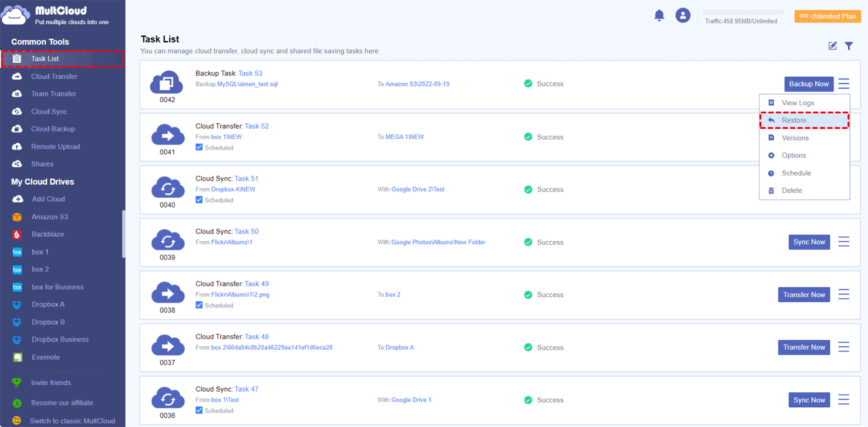Open the Task 47 link

(246, 389)
